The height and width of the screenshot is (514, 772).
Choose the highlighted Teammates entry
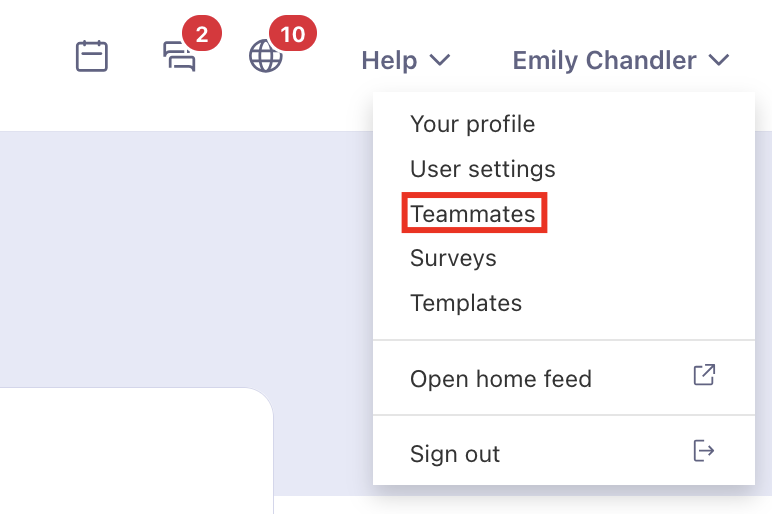pyautogui.click(x=474, y=213)
